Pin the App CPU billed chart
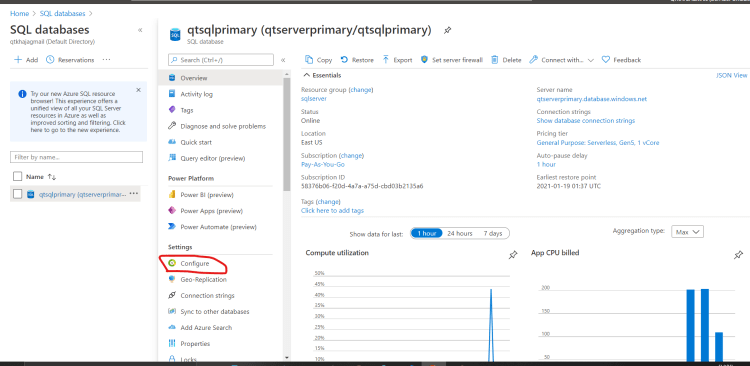Viewport: 750px width, 366px height. click(x=738, y=255)
